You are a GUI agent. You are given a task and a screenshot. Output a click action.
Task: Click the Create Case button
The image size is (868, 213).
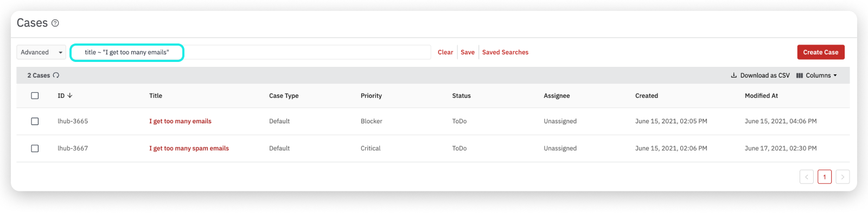821,52
